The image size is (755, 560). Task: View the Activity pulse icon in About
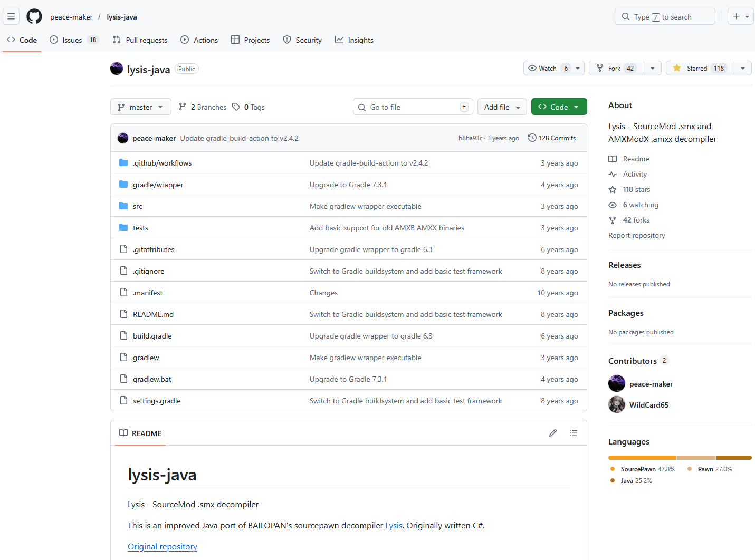(613, 174)
